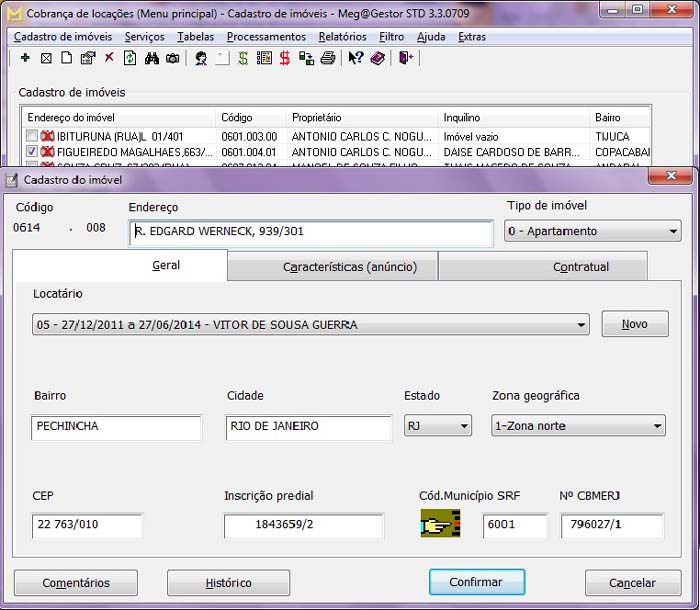Click the pointing hand icon beside Cód.Município SRF

[440, 524]
